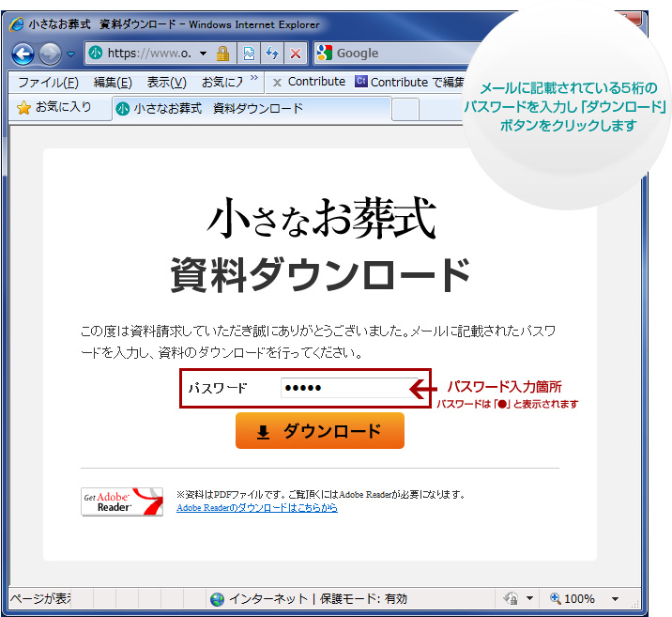Open the recent pages dropdown arrow
The width and height of the screenshot is (672, 617).
coord(71,54)
